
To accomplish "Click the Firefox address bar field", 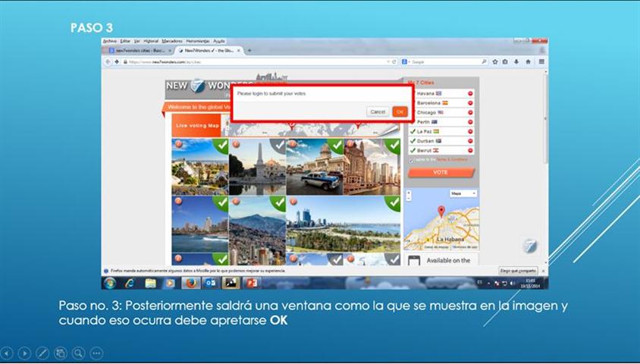I will click(255, 61).
